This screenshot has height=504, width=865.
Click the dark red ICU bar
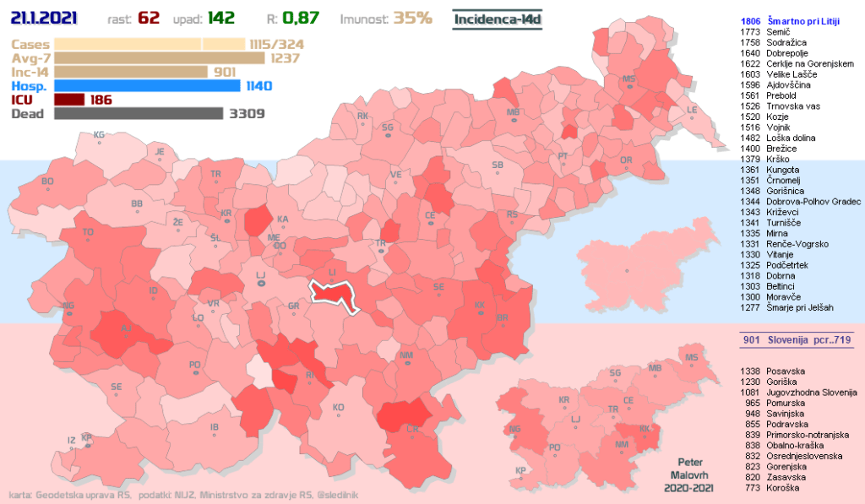pos(68,100)
